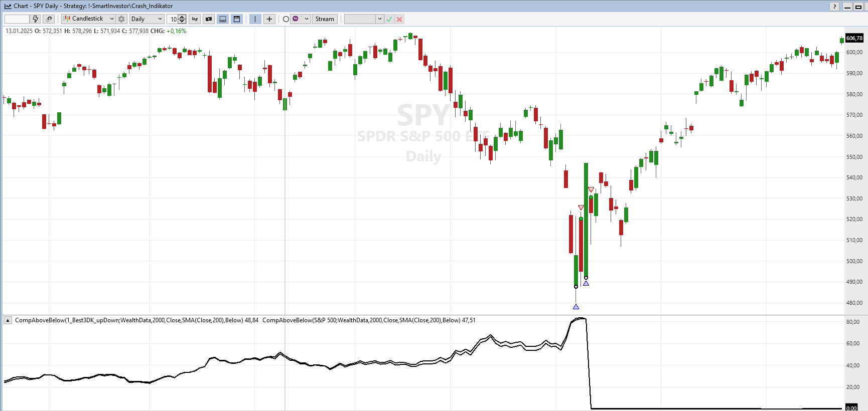The image size is (868, 411).
Task: Toggle the crosshair plus cursor button
Action: [x=269, y=19]
